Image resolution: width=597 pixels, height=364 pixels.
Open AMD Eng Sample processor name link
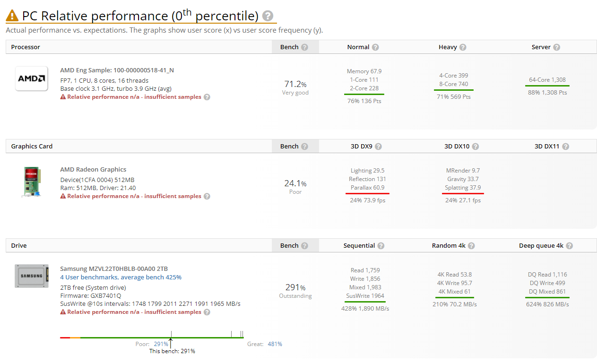(117, 70)
